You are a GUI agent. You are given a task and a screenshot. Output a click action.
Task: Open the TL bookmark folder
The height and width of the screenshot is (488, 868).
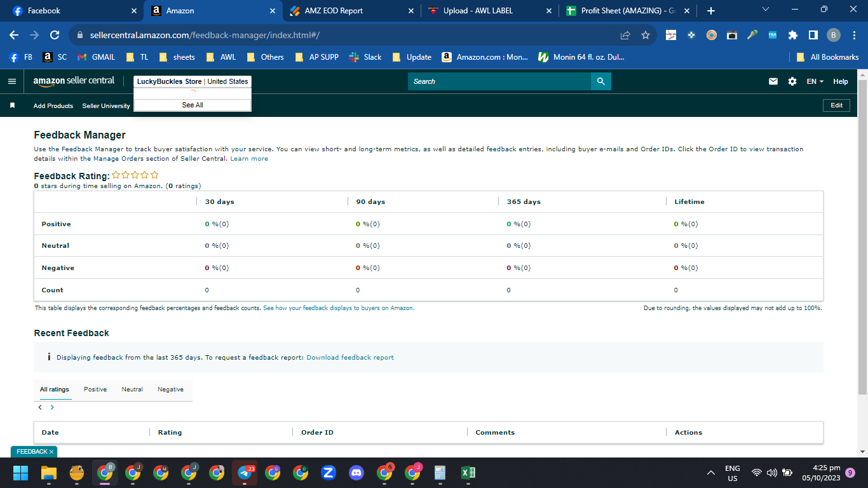pos(137,57)
